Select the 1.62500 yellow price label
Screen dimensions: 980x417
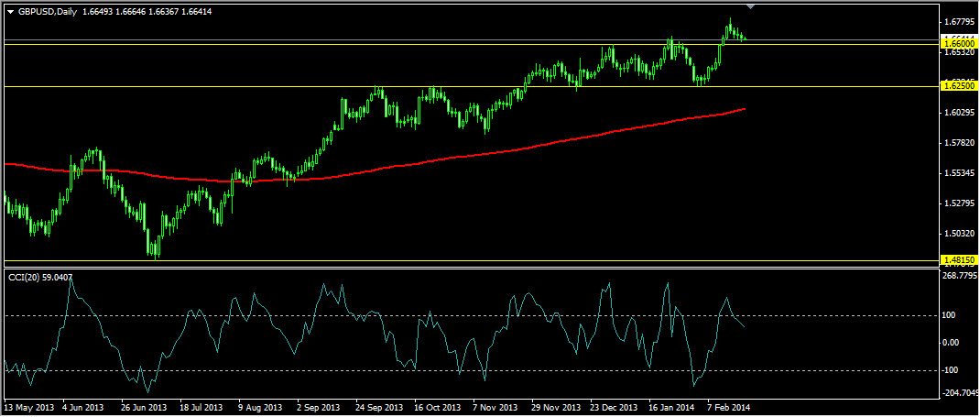click(x=959, y=86)
